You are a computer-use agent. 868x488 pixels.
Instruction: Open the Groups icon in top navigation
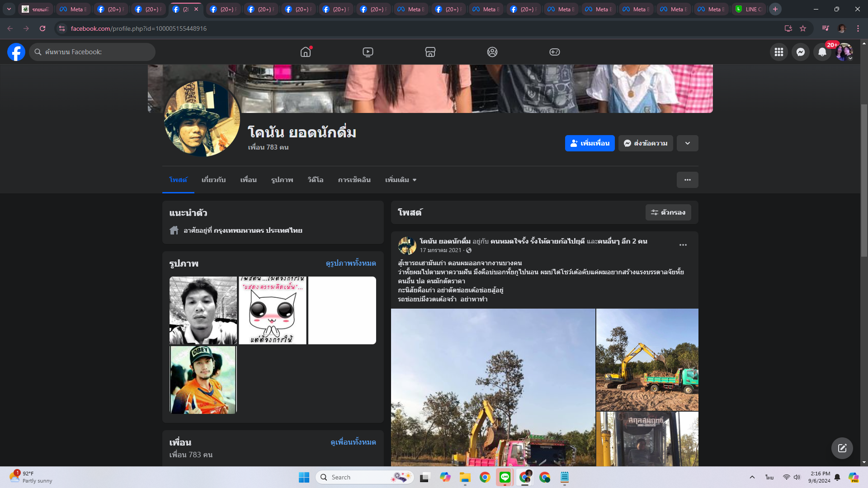[x=492, y=52]
